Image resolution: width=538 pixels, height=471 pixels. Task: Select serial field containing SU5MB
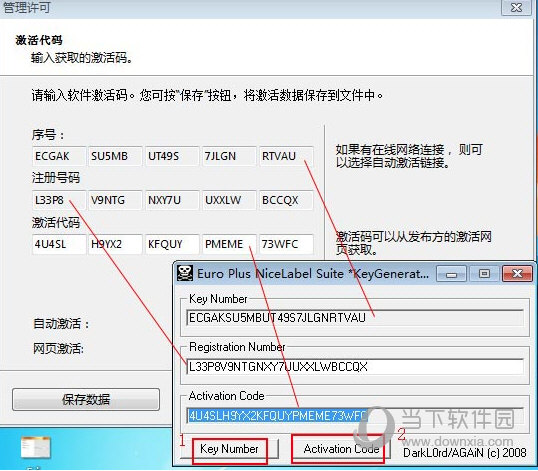coord(115,156)
